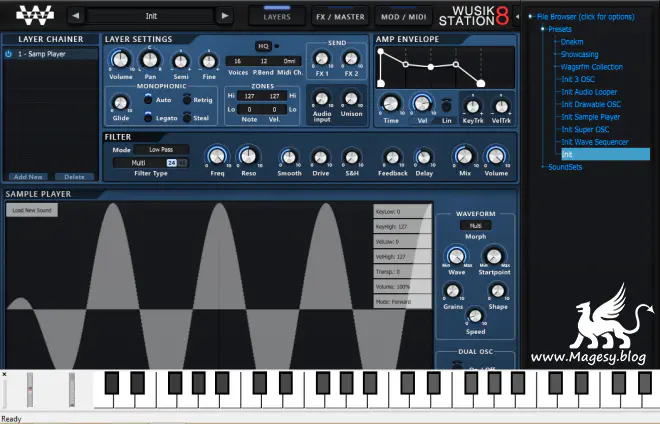Click the Voices value field
Image resolution: width=660 pixels, height=424 pixels.
237,61
